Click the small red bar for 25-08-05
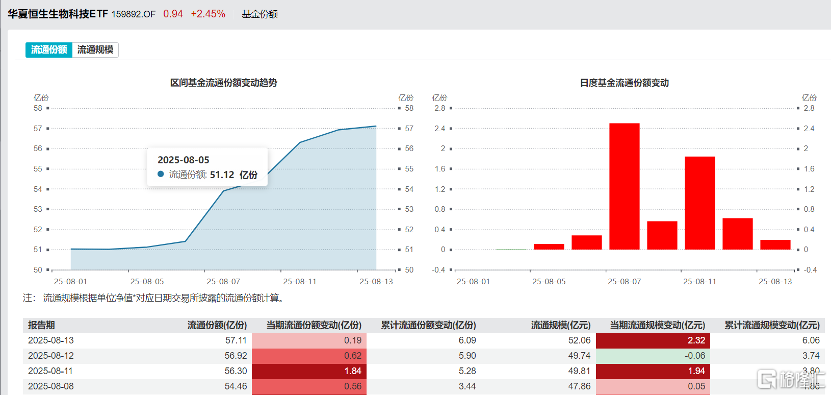 549,247
